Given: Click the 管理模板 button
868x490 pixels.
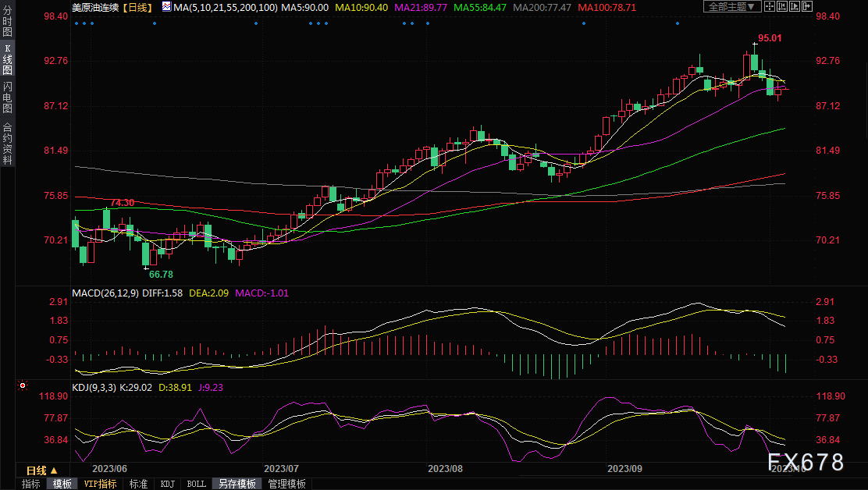Looking at the screenshot, I should pyautogui.click(x=286, y=484).
